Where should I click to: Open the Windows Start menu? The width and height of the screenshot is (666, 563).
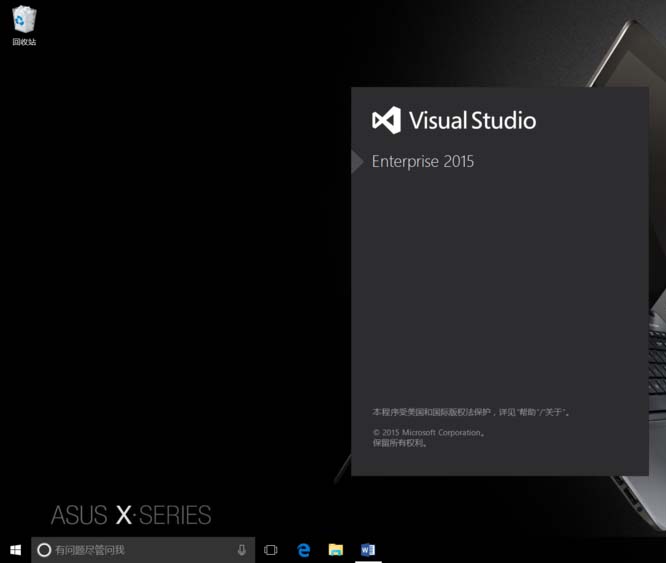[x=15, y=550]
